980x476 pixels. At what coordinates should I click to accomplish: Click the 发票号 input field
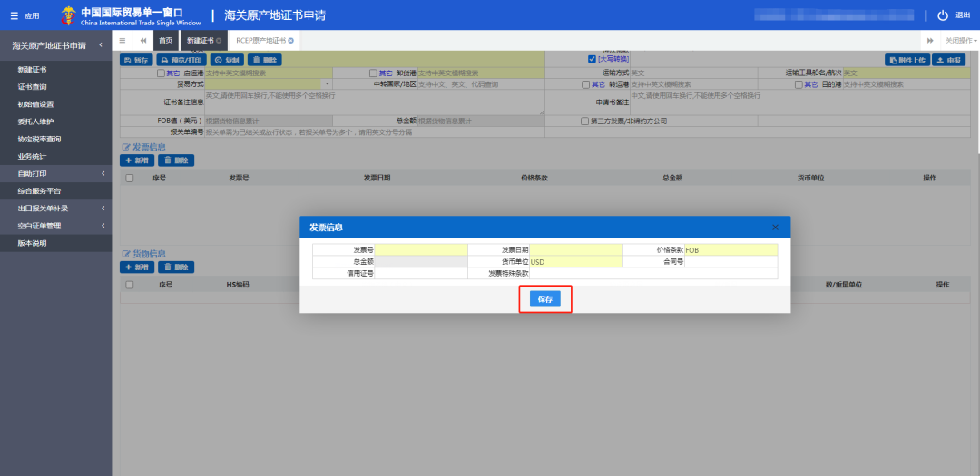click(x=422, y=249)
